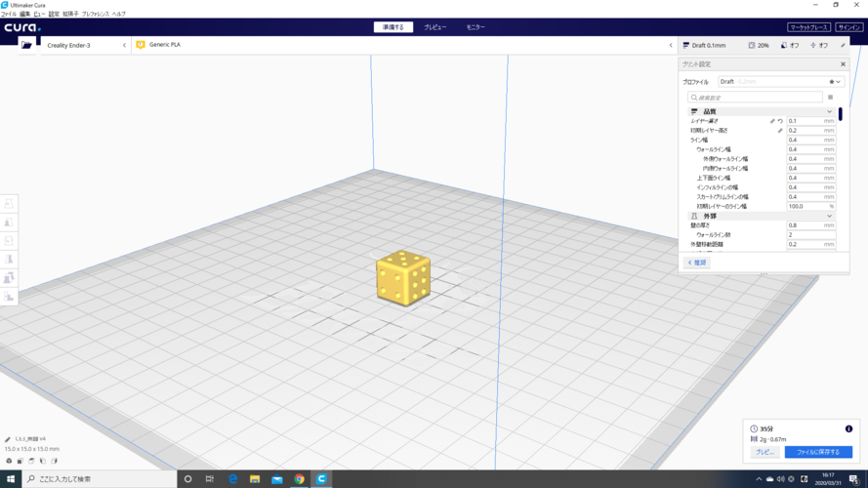This screenshot has width=868, height=488.
Task: Select the Support Blocker tool
Action: [9, 297]
